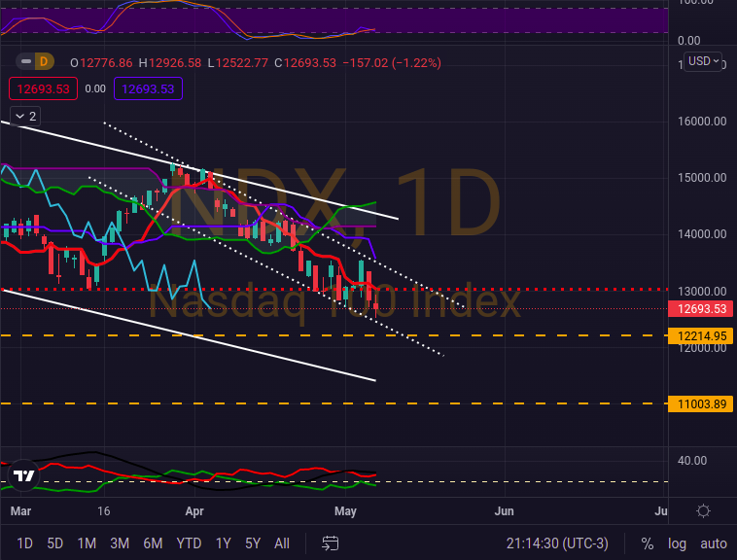The image size is (737, 560).
Task: Click the TradingView logo icon
Action: pos(23,475)
